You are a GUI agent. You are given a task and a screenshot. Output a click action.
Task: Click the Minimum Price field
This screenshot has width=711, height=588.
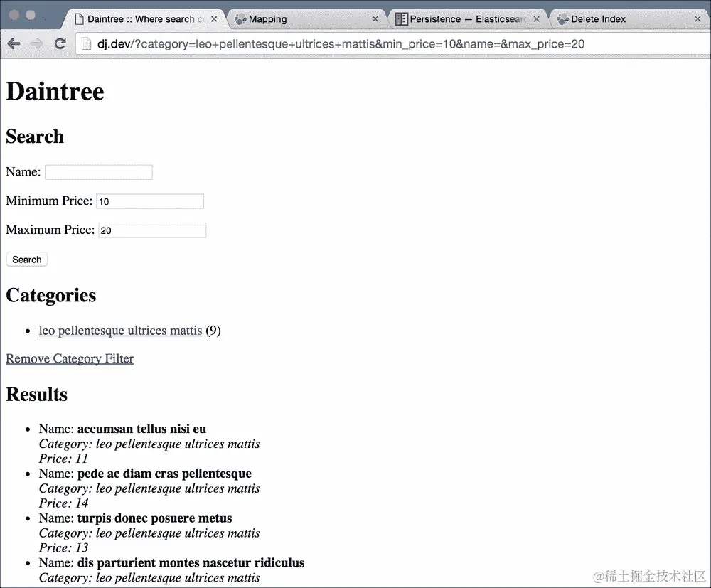coord(150,201)
